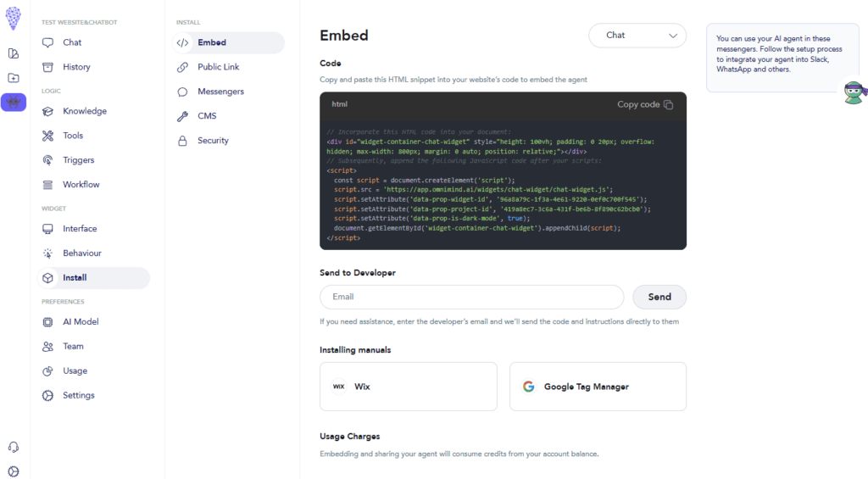Open the add folder icon in left rail
The height and width of the screenshot is (479, 868).
[x=14, y=78]
